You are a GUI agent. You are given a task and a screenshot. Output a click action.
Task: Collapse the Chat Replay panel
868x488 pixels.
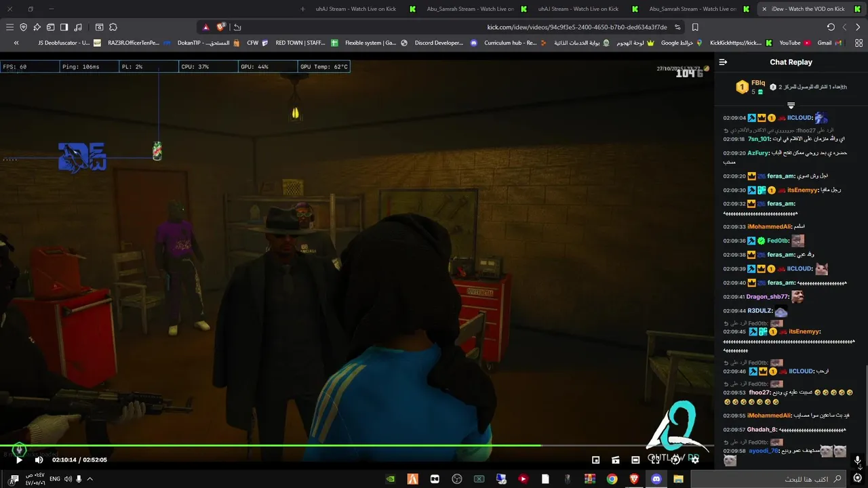point(723,62)
